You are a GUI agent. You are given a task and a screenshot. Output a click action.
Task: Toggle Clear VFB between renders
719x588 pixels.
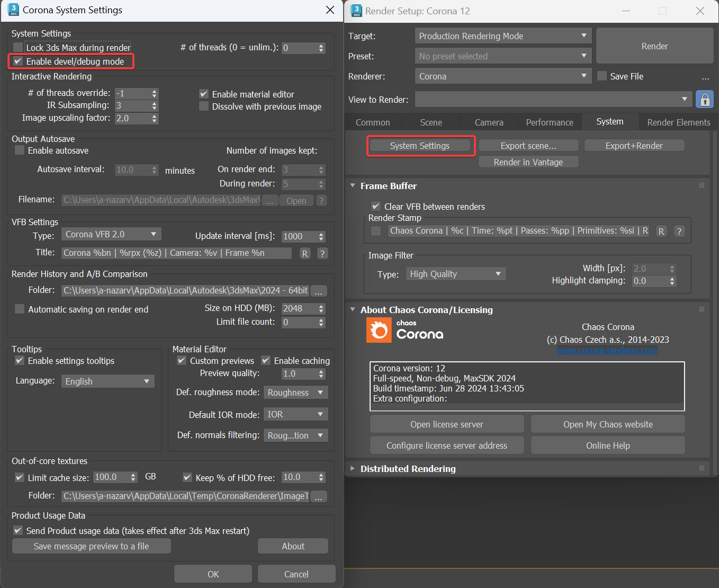(376, 207)
